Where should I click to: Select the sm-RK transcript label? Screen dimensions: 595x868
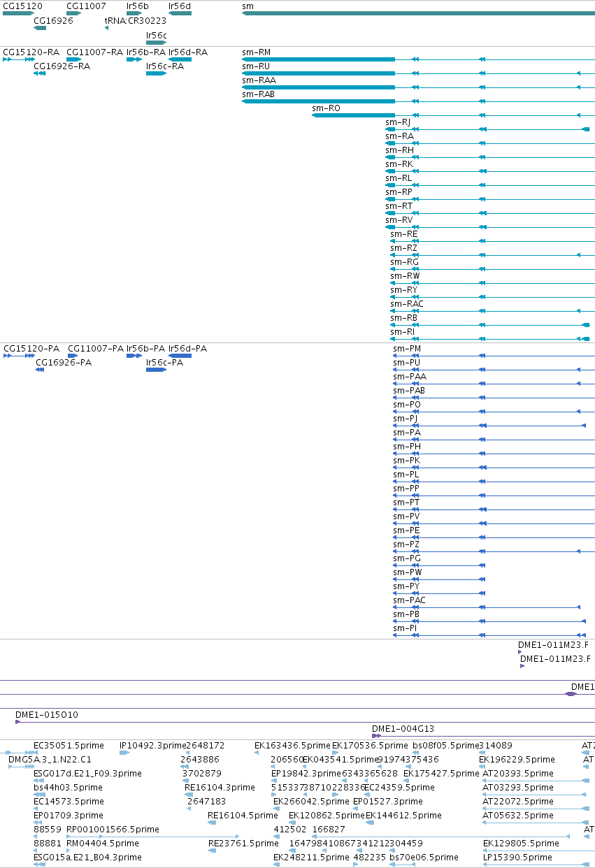(399, 164)
